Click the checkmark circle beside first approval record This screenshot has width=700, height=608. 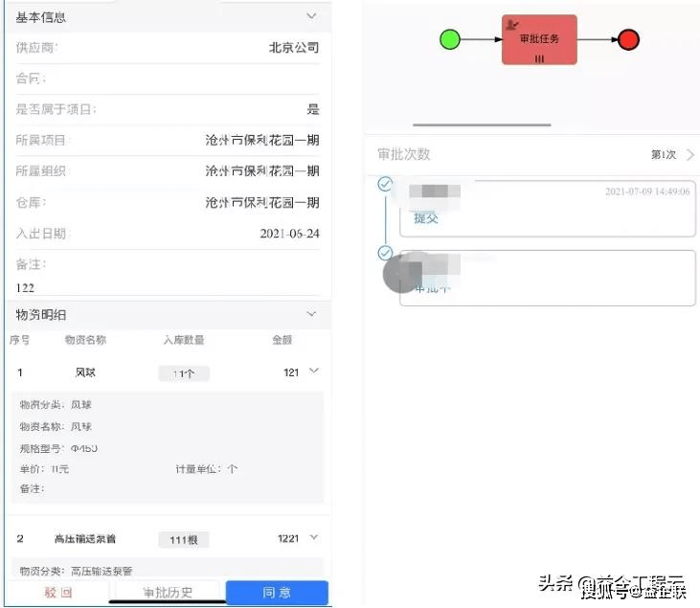tap(385, 184)
